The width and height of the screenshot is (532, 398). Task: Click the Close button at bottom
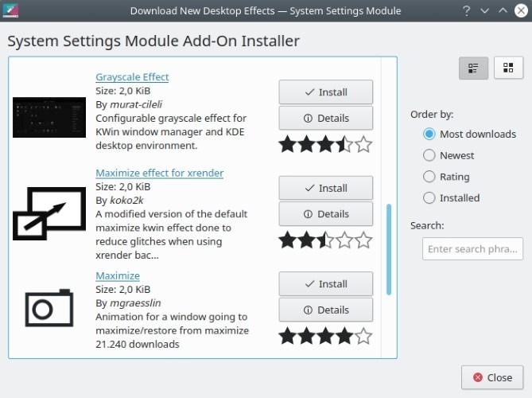[x=492, y=377]
